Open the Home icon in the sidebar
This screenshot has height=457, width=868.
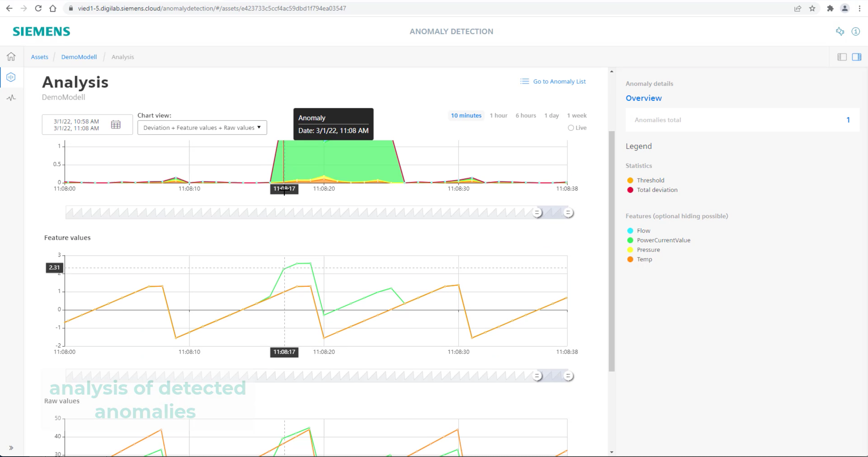tap(11, 56)
